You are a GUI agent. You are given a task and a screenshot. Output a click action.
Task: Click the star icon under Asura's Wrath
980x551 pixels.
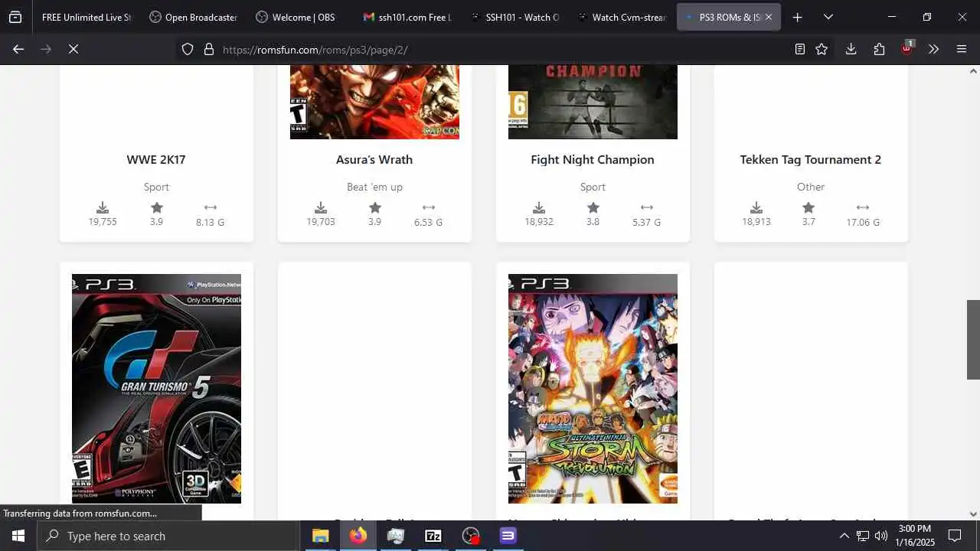pyautogui.click(x=375, y=207)
